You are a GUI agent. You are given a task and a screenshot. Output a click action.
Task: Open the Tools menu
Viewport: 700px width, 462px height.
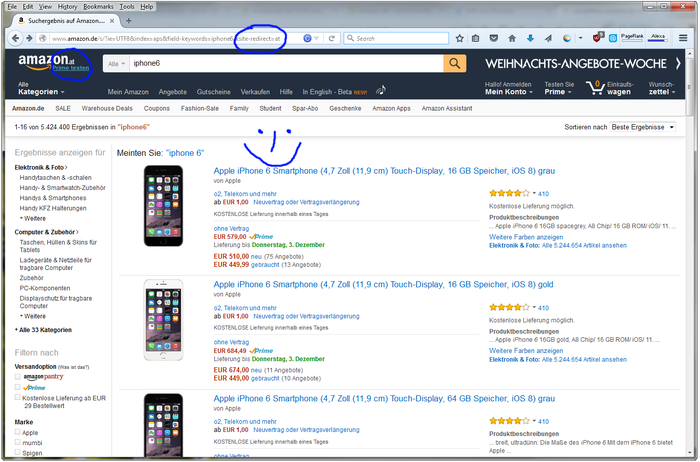click(127, 7)
